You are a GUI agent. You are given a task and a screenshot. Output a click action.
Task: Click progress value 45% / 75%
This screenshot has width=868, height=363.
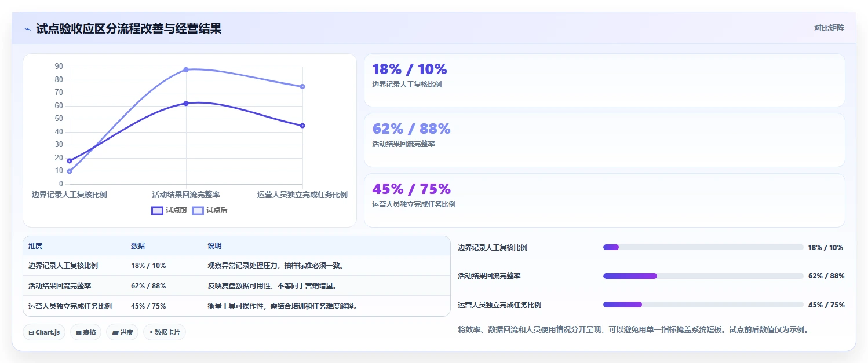826,305
